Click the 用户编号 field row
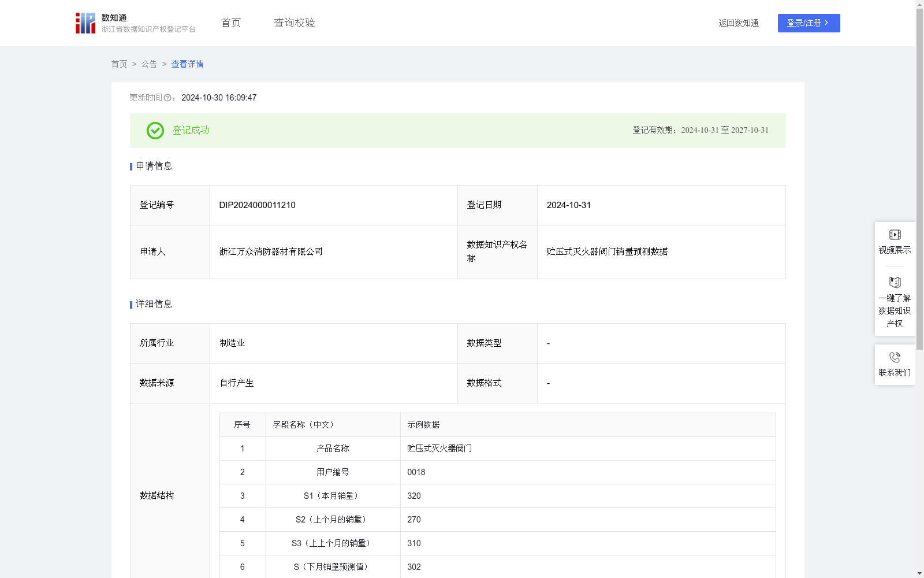 [498, 472]
